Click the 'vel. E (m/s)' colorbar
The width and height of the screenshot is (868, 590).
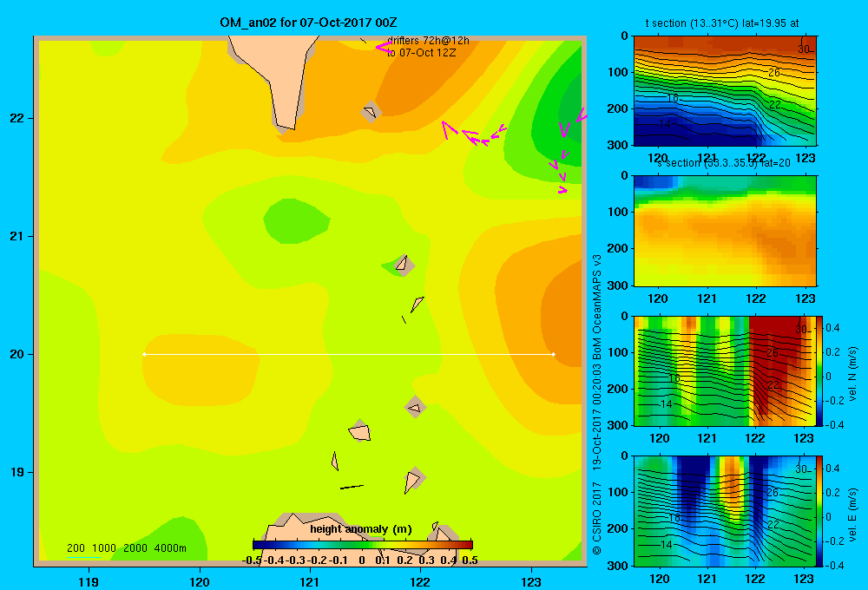[x=819, y=511]
